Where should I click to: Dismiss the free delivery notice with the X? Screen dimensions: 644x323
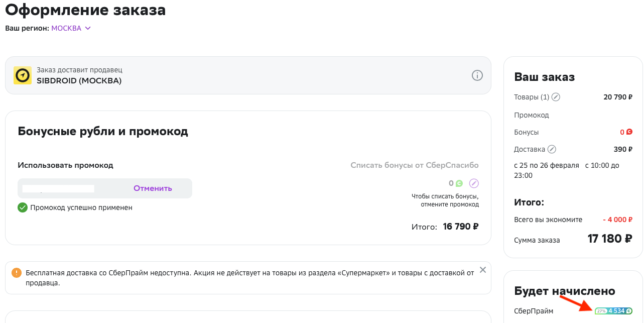pos(482,270)
